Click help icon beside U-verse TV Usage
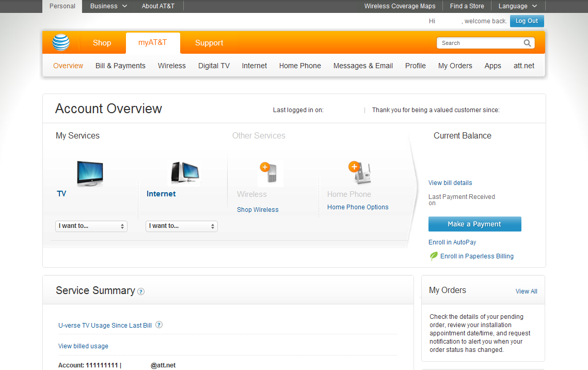This screenshot has height=370, width=588. click(159, 325)
